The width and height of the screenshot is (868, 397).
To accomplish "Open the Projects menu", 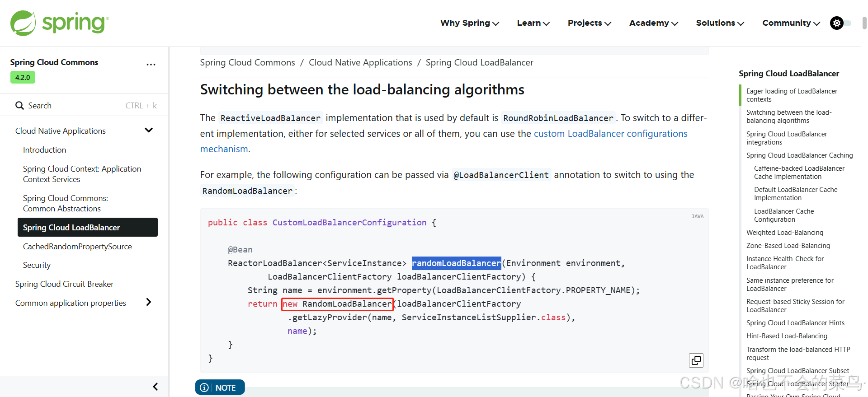I will [590, 23].
